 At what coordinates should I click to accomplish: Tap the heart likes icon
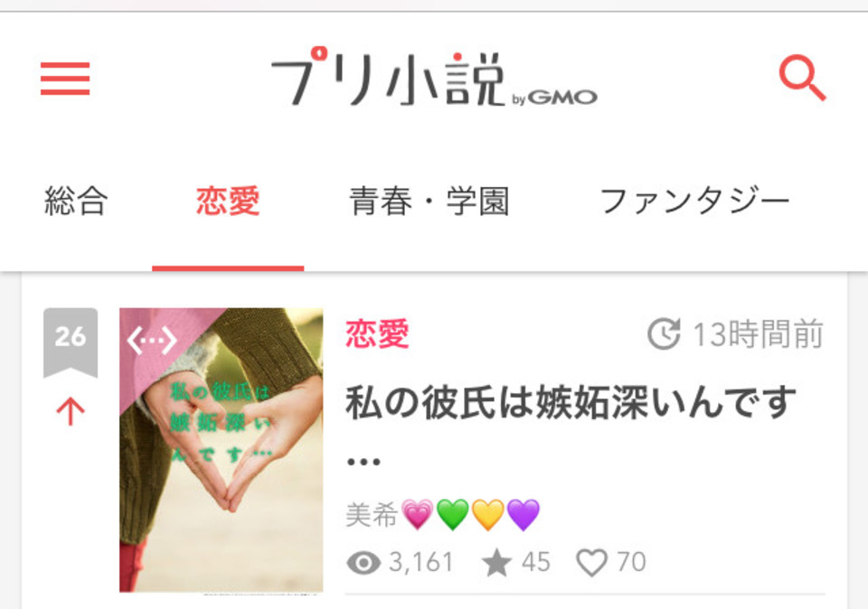pos(591,563)
